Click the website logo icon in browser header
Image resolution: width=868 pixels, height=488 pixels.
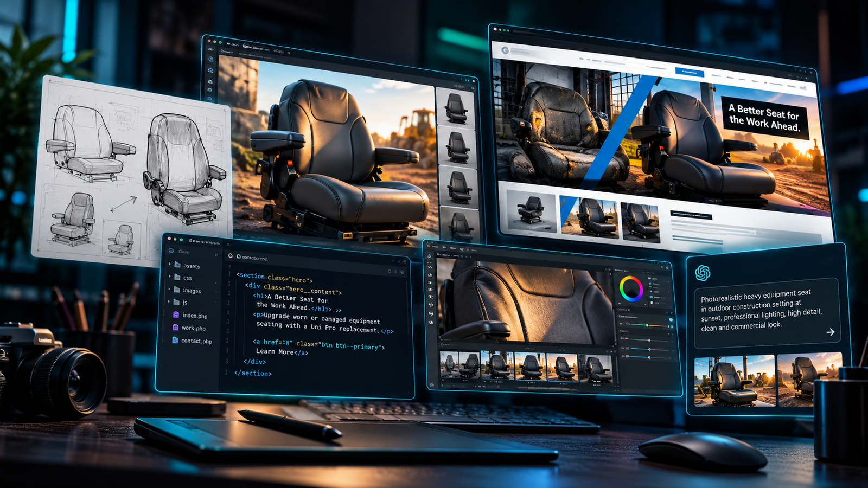505,50
